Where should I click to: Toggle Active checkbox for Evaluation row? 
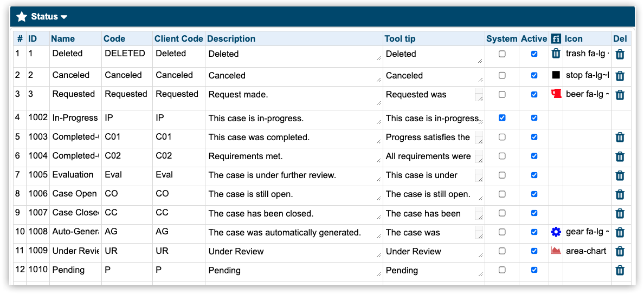tap(534, 175)
